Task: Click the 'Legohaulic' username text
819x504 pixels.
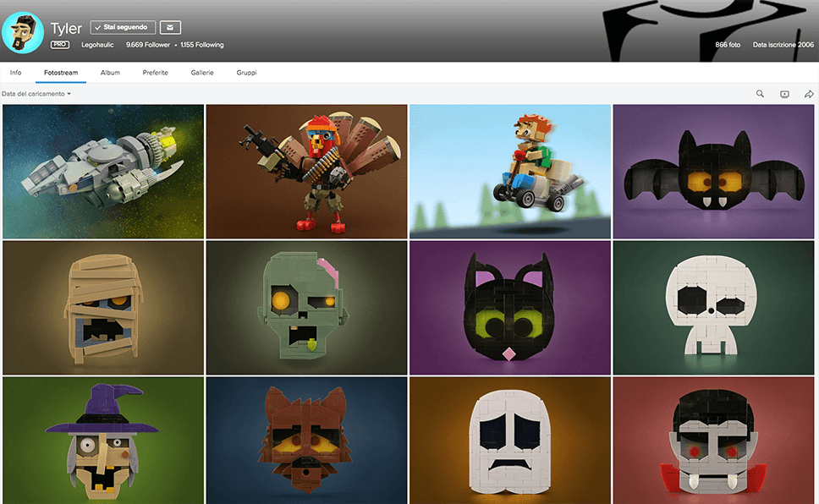Action: point(97,45)
